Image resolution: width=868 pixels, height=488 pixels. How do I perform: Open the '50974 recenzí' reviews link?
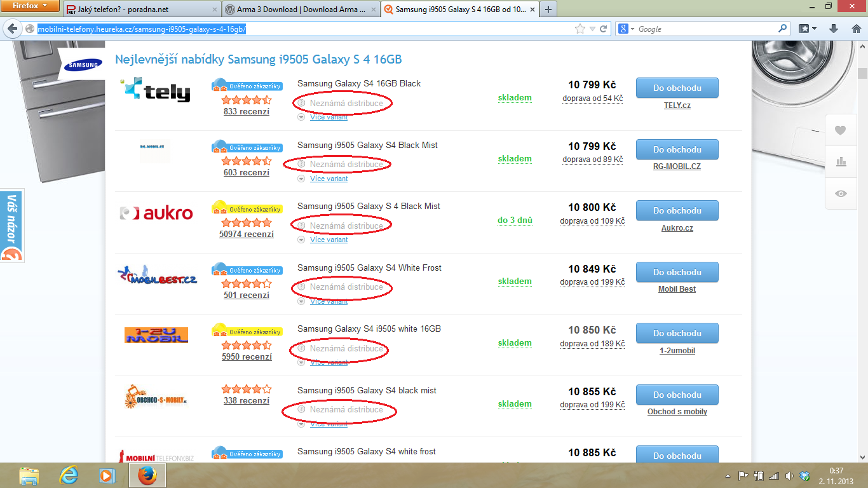(x=247, y=234)
